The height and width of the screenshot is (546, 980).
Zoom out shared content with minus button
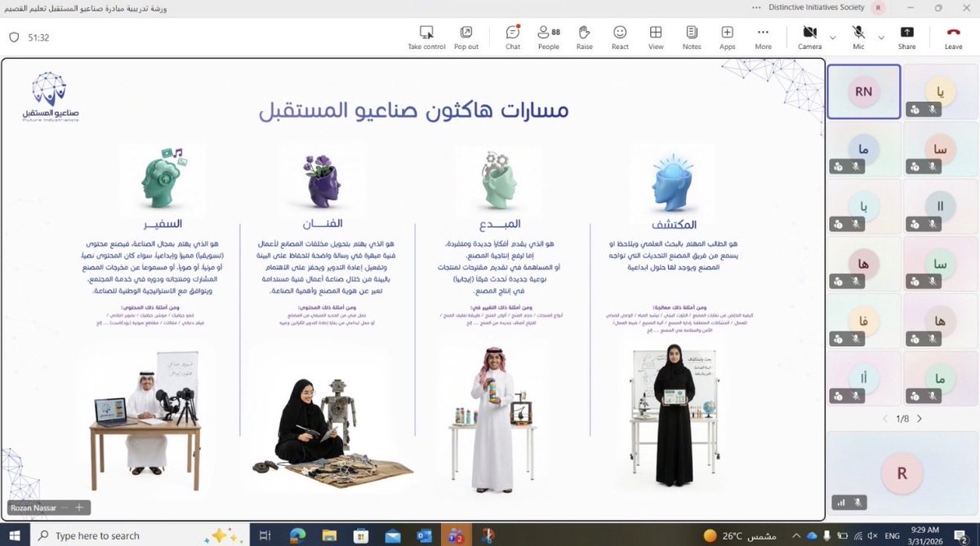65,508
